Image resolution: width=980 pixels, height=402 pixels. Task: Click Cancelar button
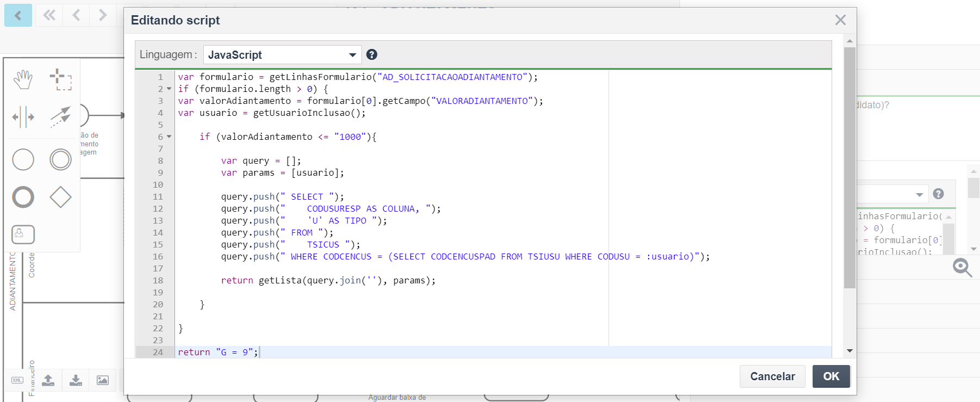pos(772,376)
